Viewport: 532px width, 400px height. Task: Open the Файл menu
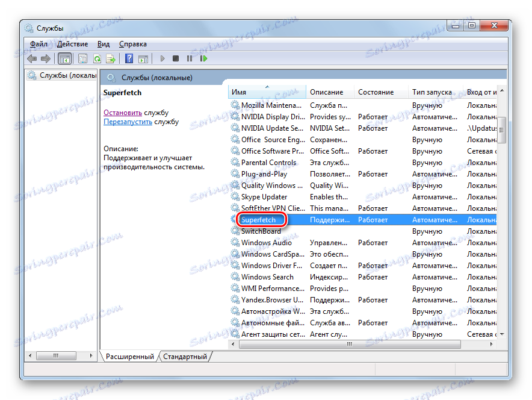[x=39, y=44]
